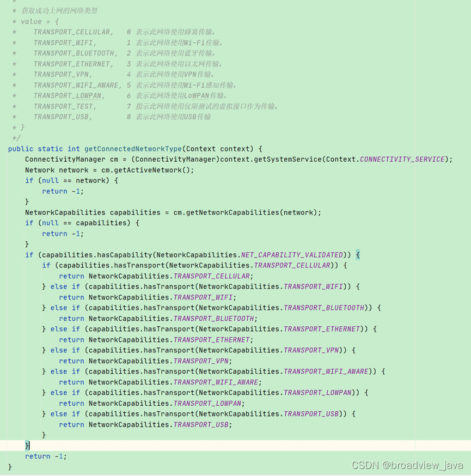This screenshot has width=471, height=476.
Task: Click TRANSPORT_VPN in its return statement
Action: pos(201,361)
